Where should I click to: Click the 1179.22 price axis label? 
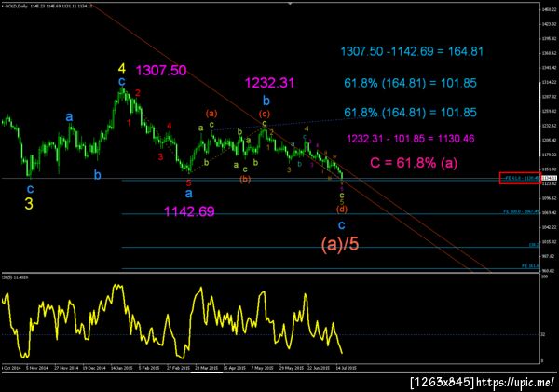tap(550, 155)
